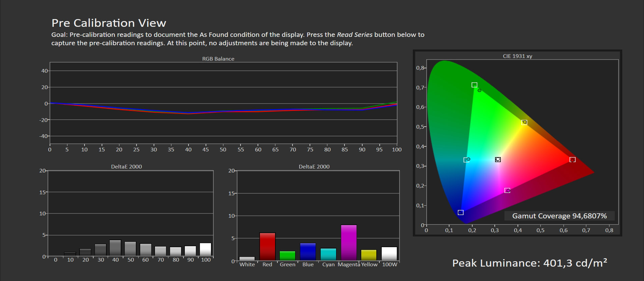The height and width of the screenshot is (281, 644).
Task: Select the Cyan DeltaE bar
Action: [328, 255]
